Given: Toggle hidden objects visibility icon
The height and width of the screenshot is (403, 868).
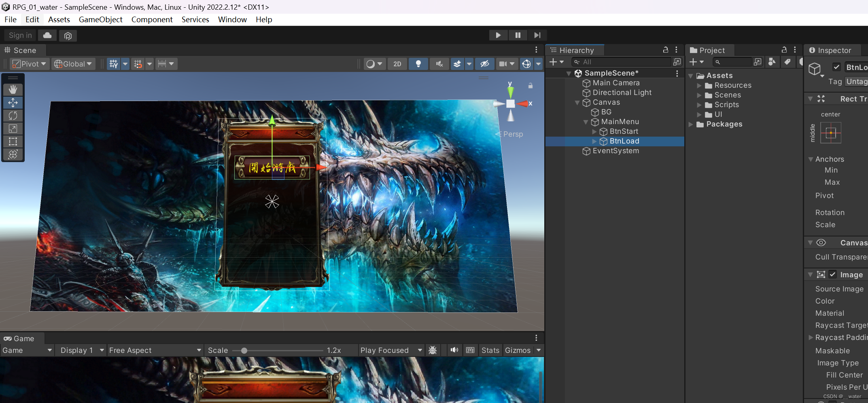Looking at the screenshot, I should [484, 64].
